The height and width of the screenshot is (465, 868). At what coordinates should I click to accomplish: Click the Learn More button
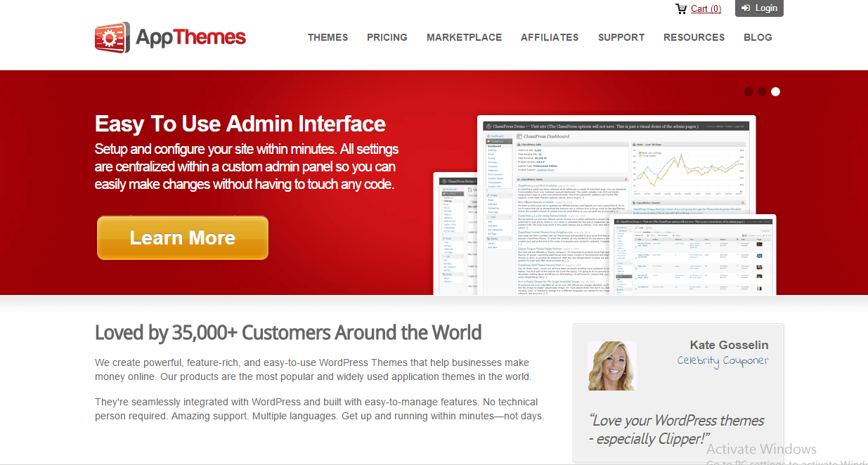183,238
